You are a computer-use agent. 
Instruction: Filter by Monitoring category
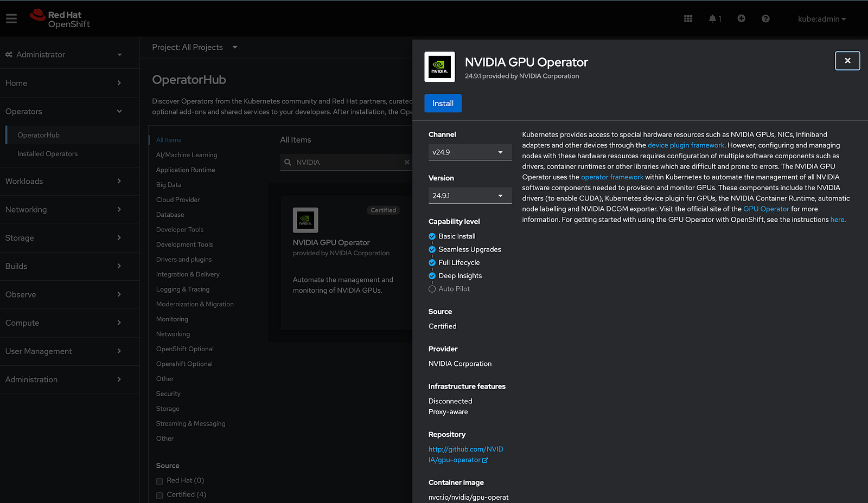pos(172,319)
